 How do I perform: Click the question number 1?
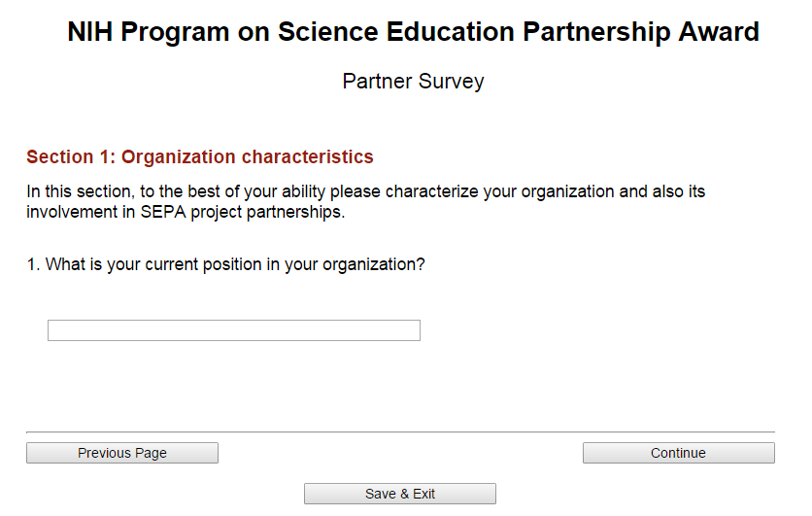point(31,264)
